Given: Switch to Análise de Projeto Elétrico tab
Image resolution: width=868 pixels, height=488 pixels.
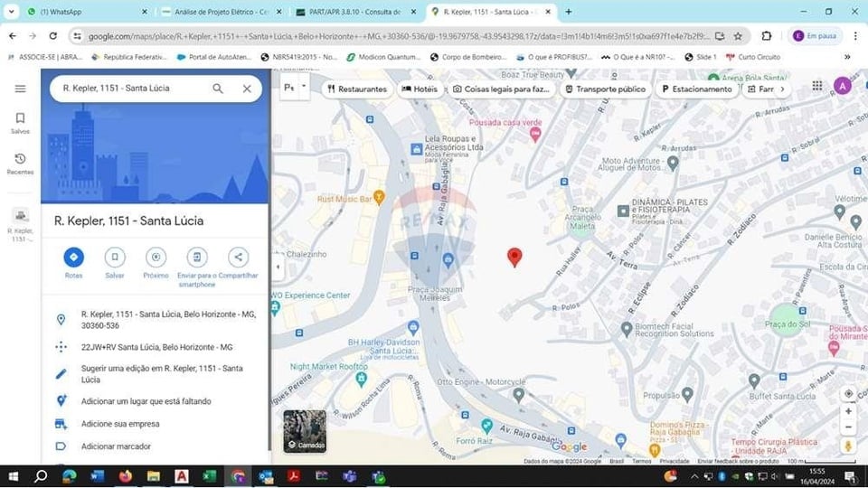Looking at the screenshot, I should 221,12.
